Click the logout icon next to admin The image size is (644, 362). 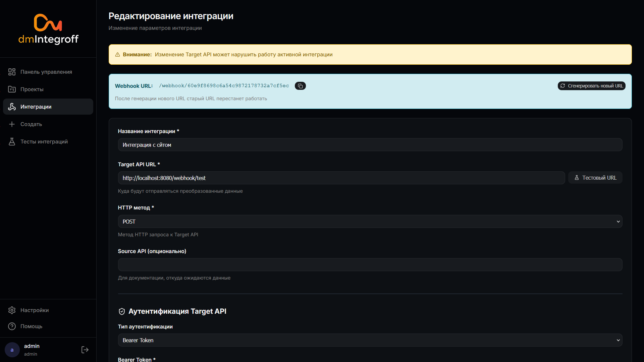pyautogui.click(x=85, y=350)
